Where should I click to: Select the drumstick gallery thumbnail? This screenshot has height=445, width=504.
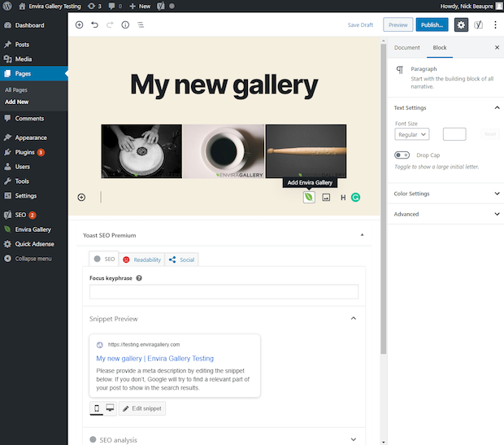(x=306, y=151)
